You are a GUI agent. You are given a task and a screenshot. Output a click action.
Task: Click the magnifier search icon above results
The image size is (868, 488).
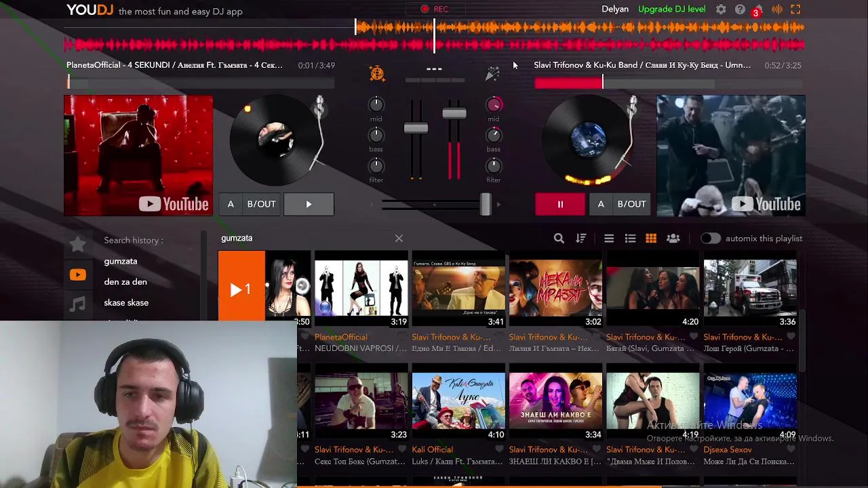pyautogui.click(x=559, y=239)
